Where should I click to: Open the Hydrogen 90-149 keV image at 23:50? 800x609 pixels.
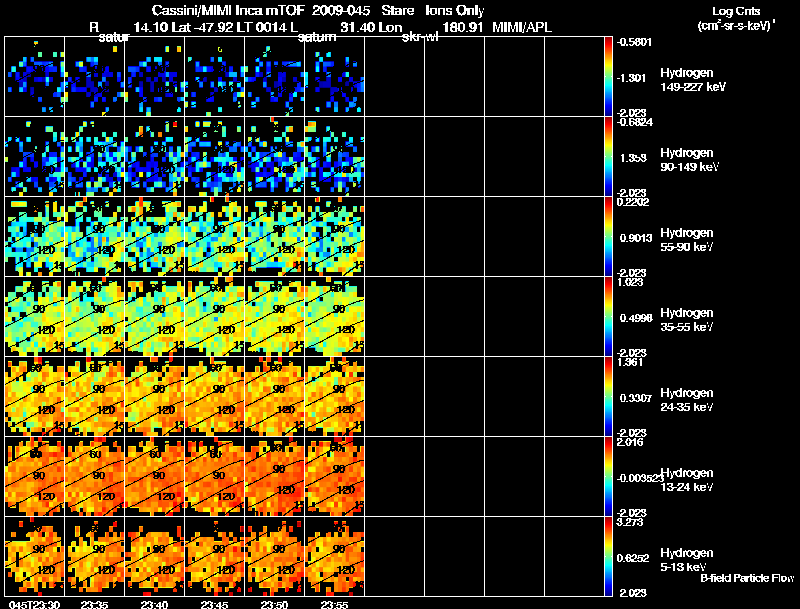[x=275, y=157]
